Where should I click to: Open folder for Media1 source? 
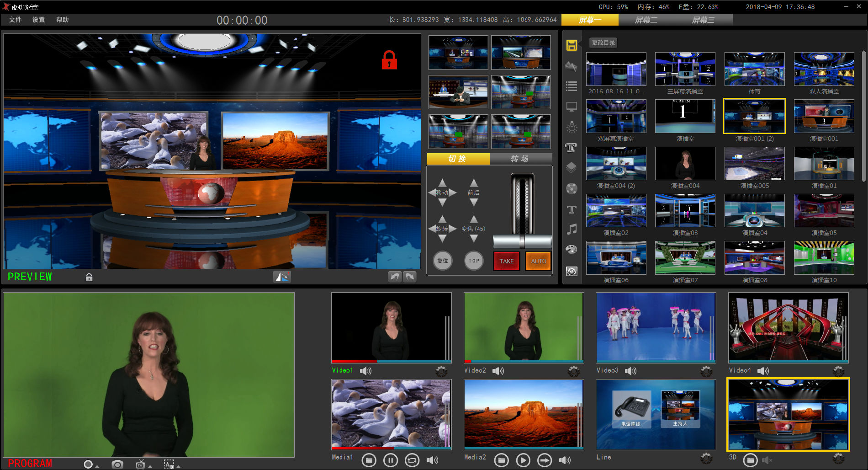point(369,460)
